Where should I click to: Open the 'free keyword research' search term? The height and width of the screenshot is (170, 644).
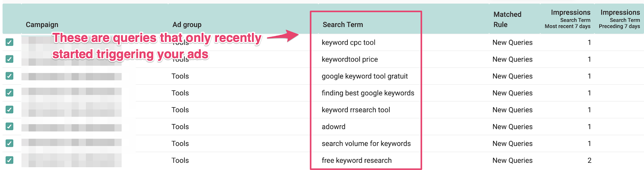point(357,160)
